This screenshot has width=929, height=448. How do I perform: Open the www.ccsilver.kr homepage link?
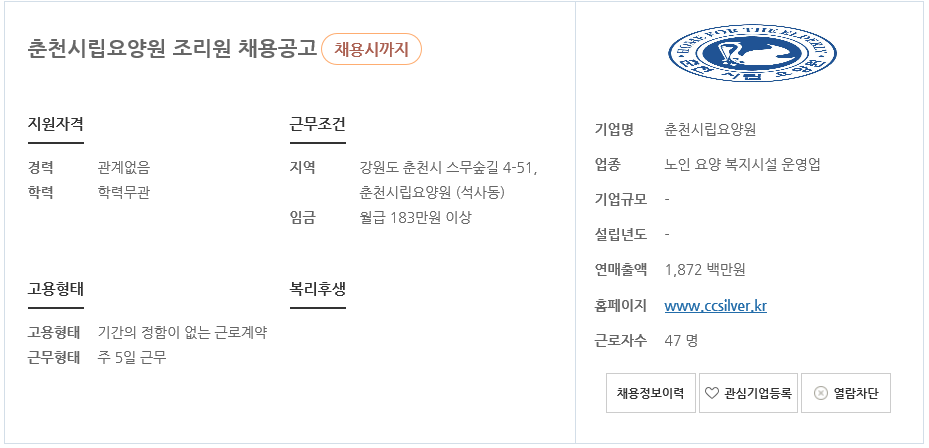716,306
